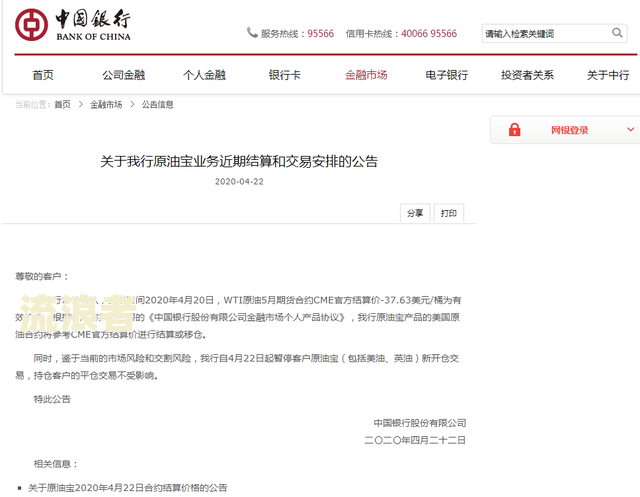Click signature 中国银行股份有限公司
Image resolution: width=640 pixels, height=497 pixels.
coord(420,423)
